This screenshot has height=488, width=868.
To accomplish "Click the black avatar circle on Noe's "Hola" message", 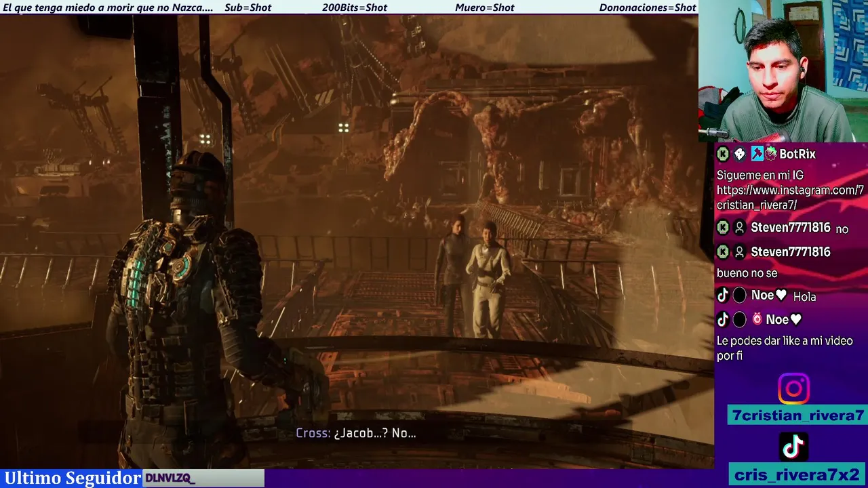I will tap(740, 296).
